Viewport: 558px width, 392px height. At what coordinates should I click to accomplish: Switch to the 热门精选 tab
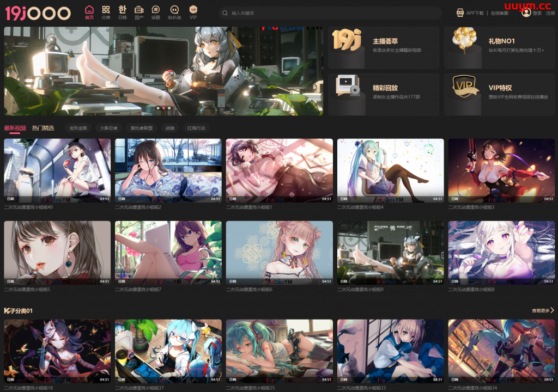pos(43,128)
